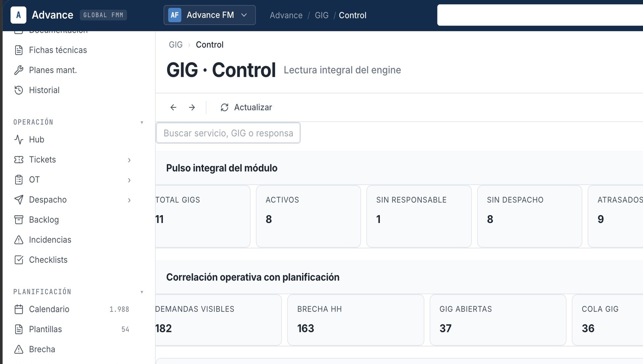
Task: Collapse the PLANIFICACIÓN section
Action: pyautogui.click(x=142, y=292)
